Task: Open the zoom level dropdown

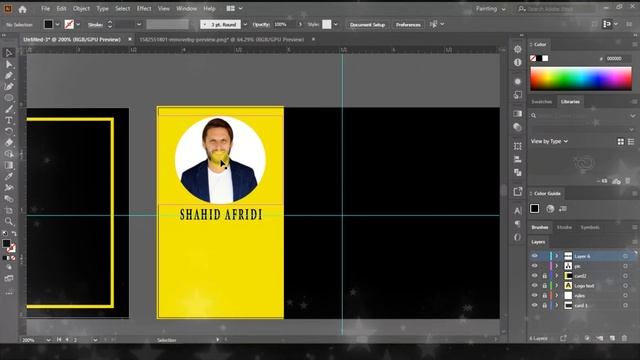Action: click(x=48, y=340)
